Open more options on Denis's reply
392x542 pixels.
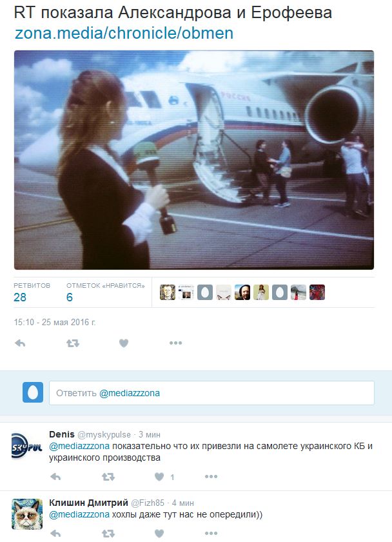(x=211, y=476)
